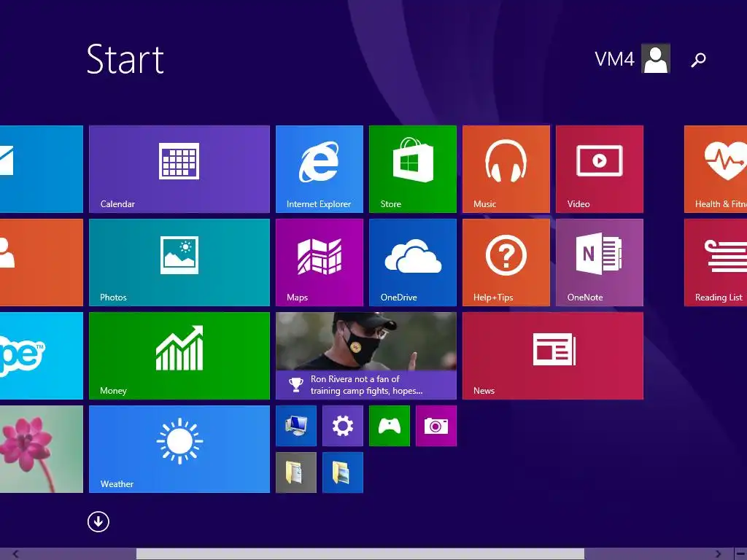The width and height of the screenshot is (747, 560).
Task: Open the Weather tile
Action: 179,449
